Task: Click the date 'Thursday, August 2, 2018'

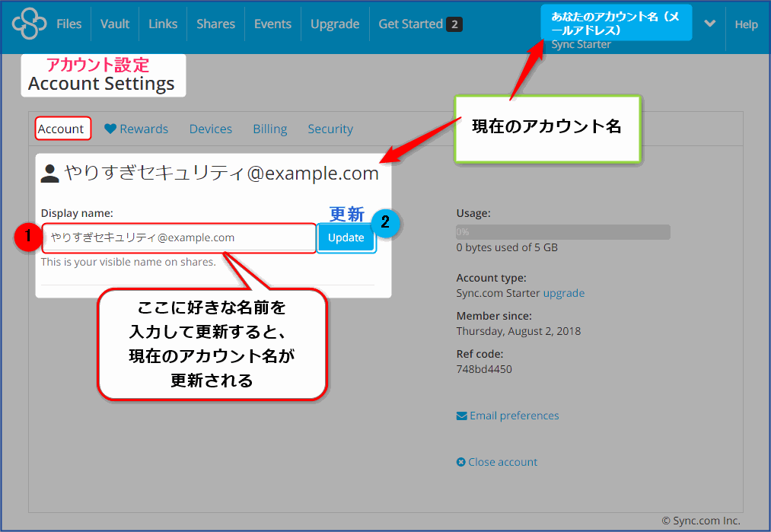Action: click(x=518, y=331)
